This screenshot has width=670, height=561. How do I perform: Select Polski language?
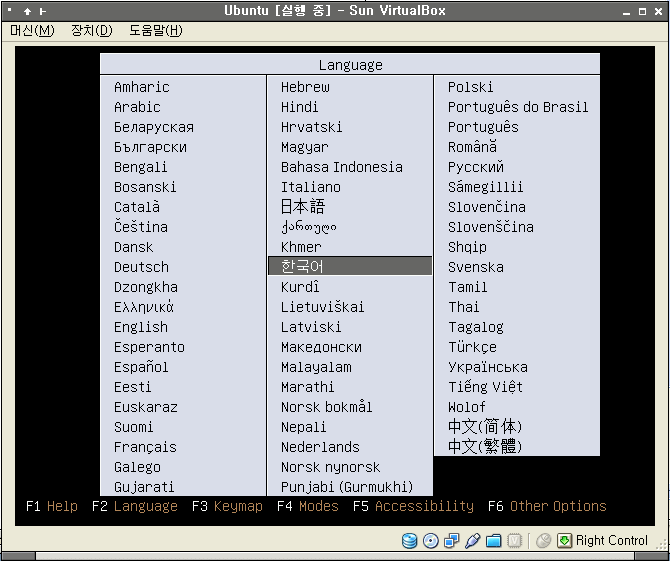(470, 87)
